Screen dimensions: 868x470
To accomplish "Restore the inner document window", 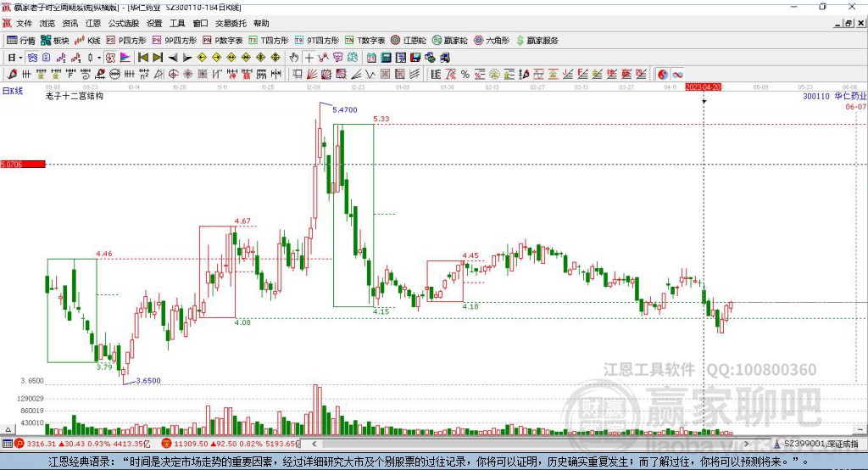I will pyautogui.click(x=849, y=23).
